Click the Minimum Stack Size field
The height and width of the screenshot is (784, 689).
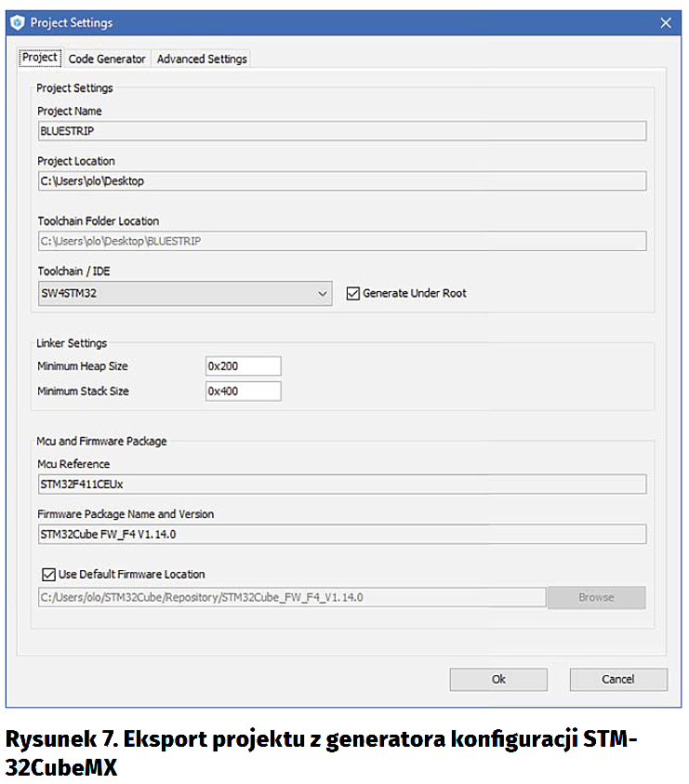click(x=243, y=392)
